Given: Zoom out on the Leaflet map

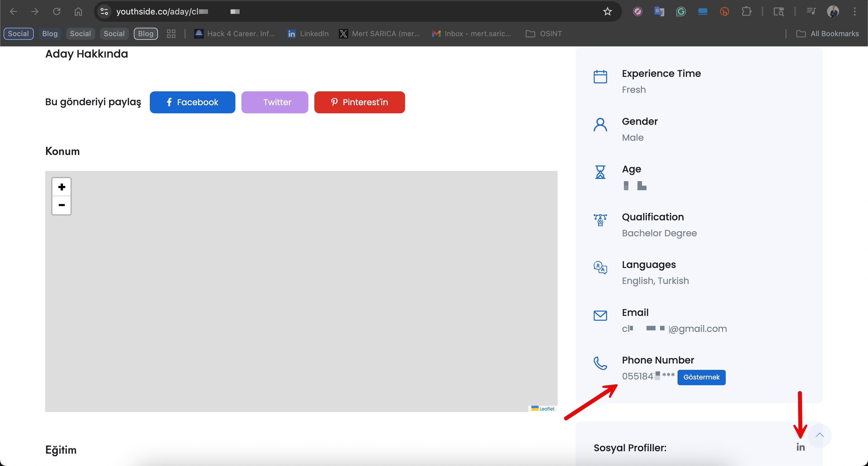Looking at the screenshot, I should click(x=62, y=205).
